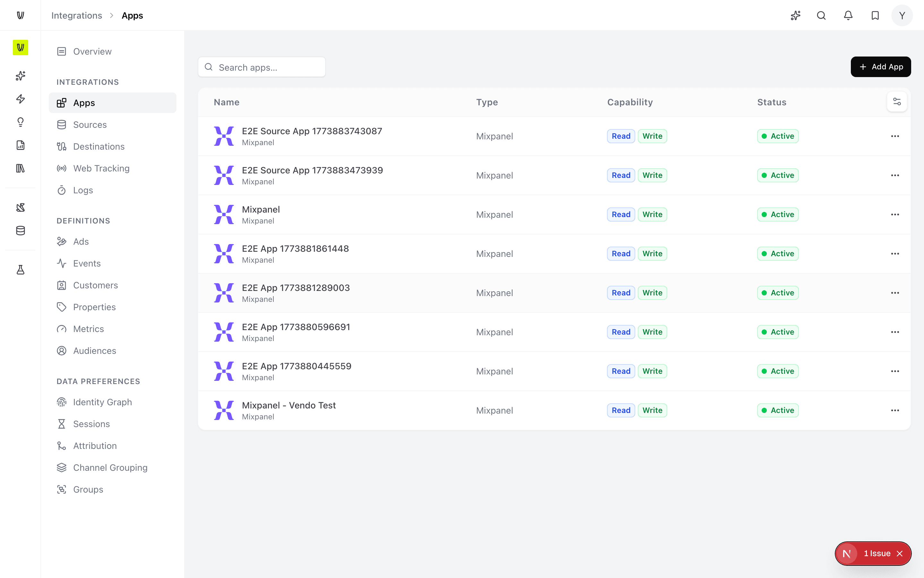924x578 pixels.
Task: Click Read badge of E2E App 1773881289003
Action: pyautogui.click(x=621, y=293)
